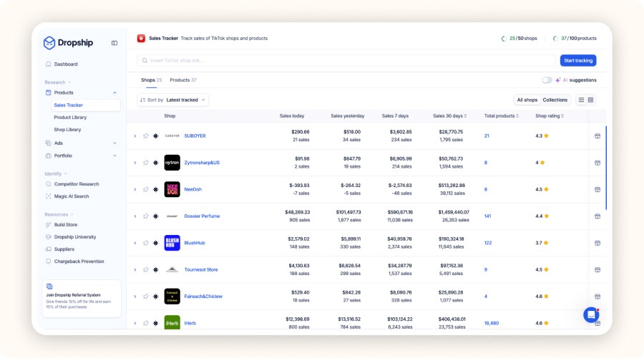This screenshot has width=644, height=361.
Task: Pin the Dossier Perfume shop
Action: 146,216
